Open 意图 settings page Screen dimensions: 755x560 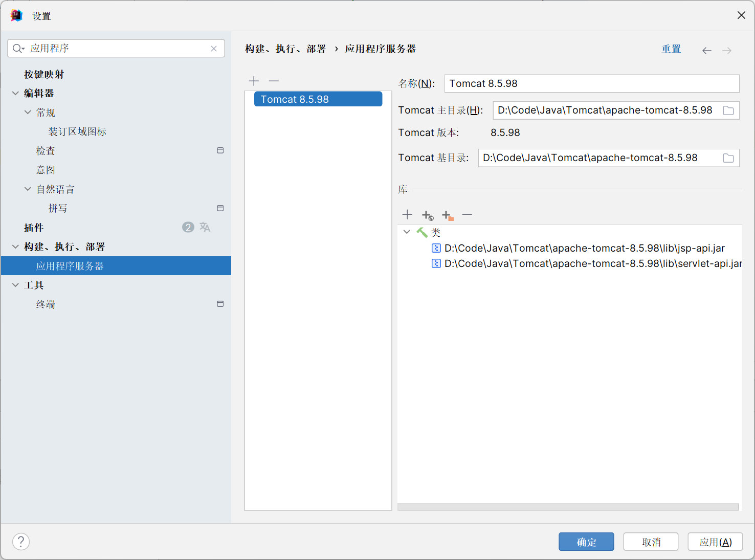click(46, 170)
